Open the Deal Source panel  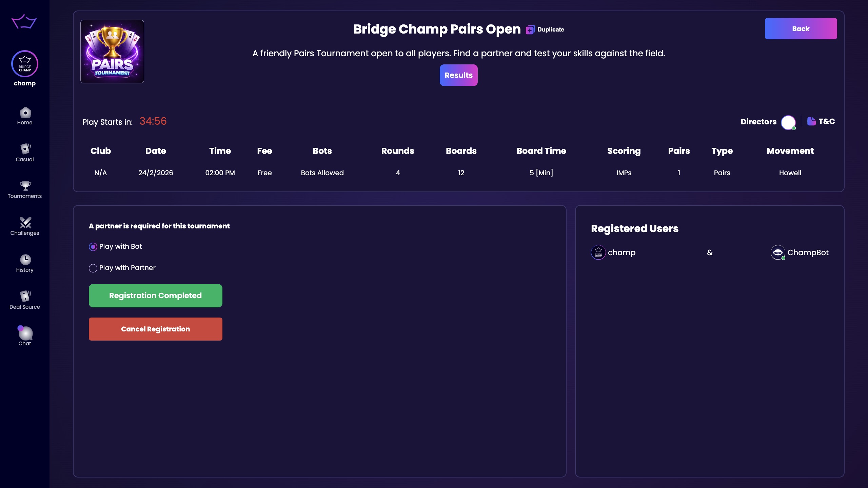[x=24, y=299]
